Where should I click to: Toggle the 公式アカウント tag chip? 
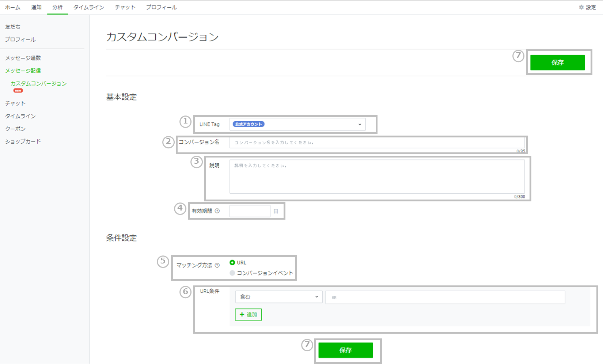(248, 124)
